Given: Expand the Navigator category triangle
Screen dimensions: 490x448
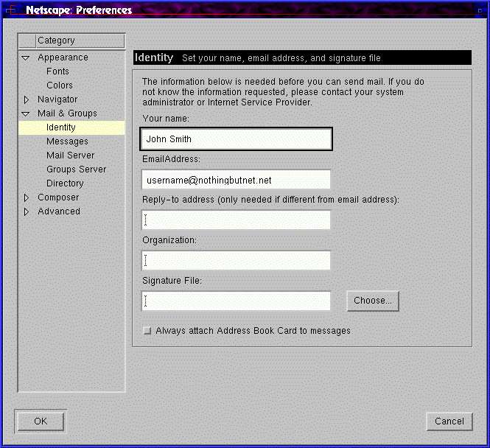Looking at the screenshot, I should pos(26,99).
